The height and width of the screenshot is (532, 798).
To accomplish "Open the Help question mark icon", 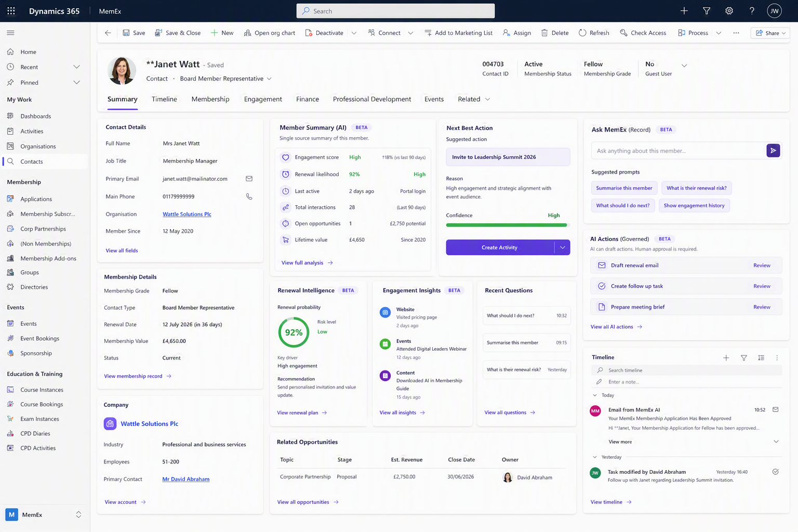I will (x=752, y=11).
